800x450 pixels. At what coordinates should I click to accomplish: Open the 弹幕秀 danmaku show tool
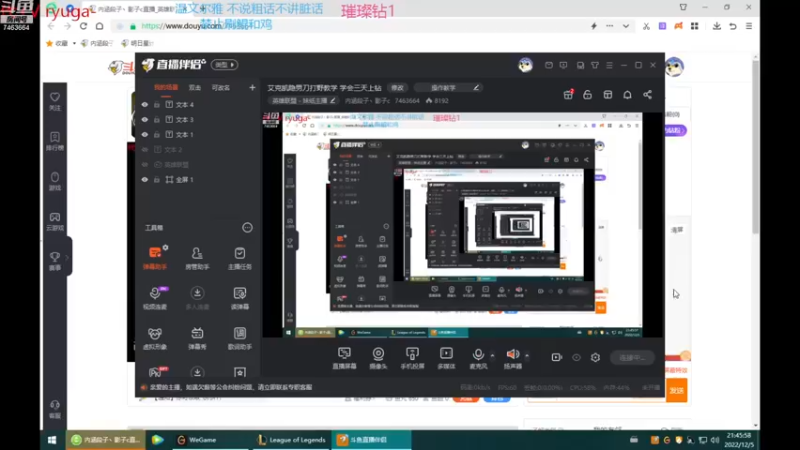[x=197, y=338]
